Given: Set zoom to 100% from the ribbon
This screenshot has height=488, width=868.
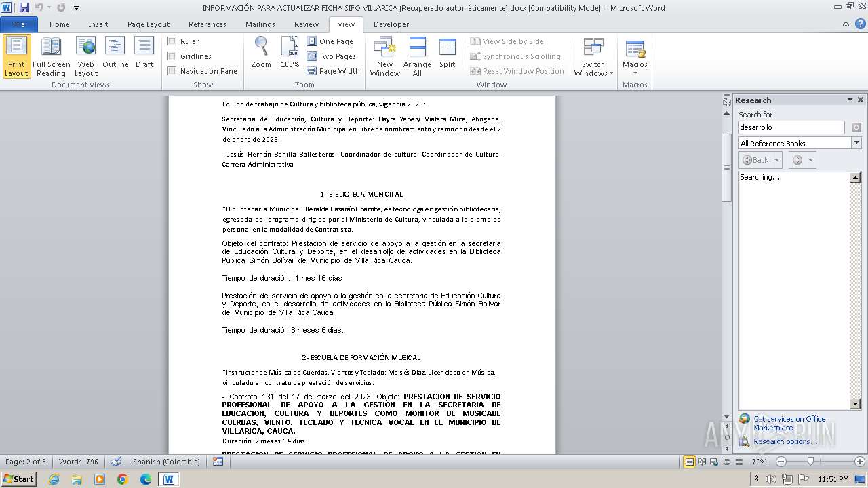Looking at the screenshot, I should point(290,53).
